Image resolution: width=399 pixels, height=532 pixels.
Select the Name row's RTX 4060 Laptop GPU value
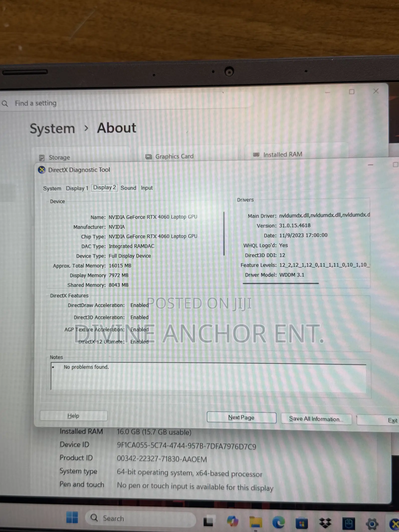pos(153,217)
